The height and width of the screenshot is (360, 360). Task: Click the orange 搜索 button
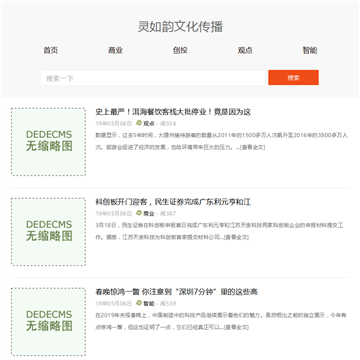pyautogui.click(x=293, y=78)
